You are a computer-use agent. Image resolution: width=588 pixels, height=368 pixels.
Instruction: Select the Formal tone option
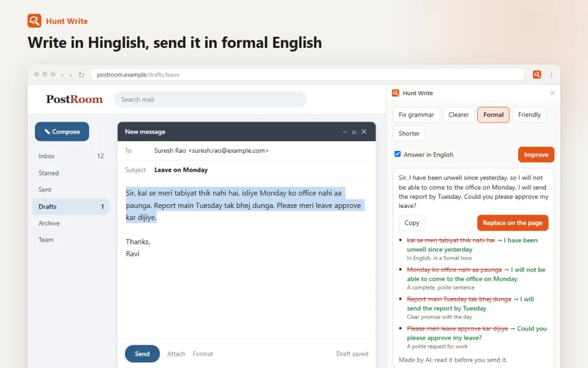[x=493, y=115]
